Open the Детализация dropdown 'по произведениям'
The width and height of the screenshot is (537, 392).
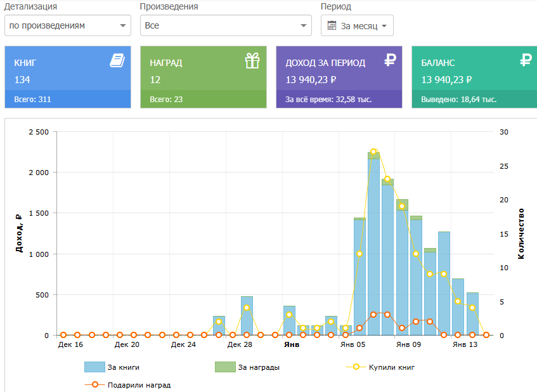(x=68, y=25)
